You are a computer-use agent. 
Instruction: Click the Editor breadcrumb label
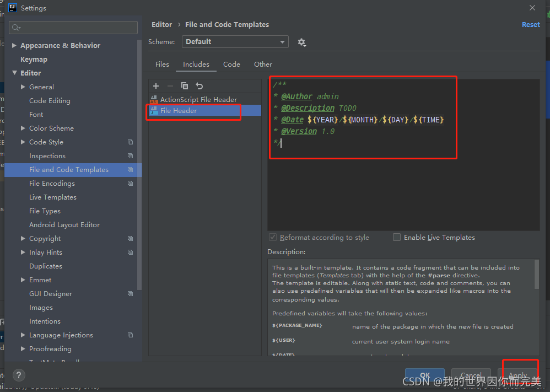coord(161,25)
